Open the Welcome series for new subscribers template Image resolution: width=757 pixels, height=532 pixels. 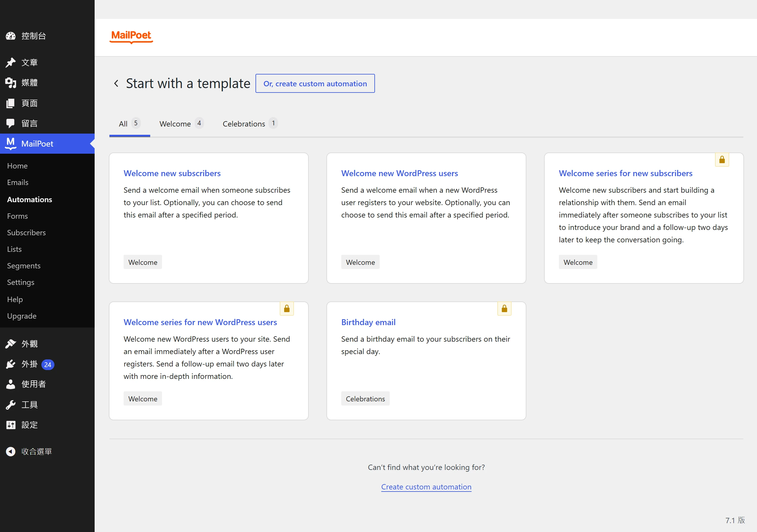pos(625,173)
